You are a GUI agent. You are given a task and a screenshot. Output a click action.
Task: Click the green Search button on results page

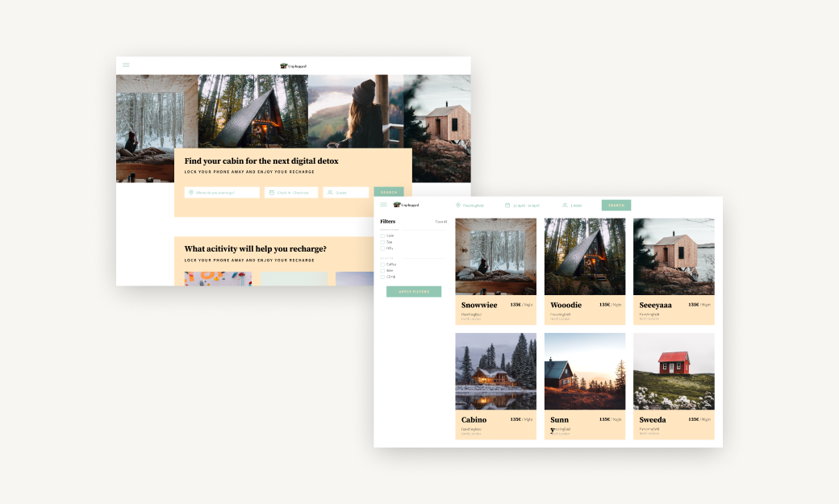click(616, 206)
